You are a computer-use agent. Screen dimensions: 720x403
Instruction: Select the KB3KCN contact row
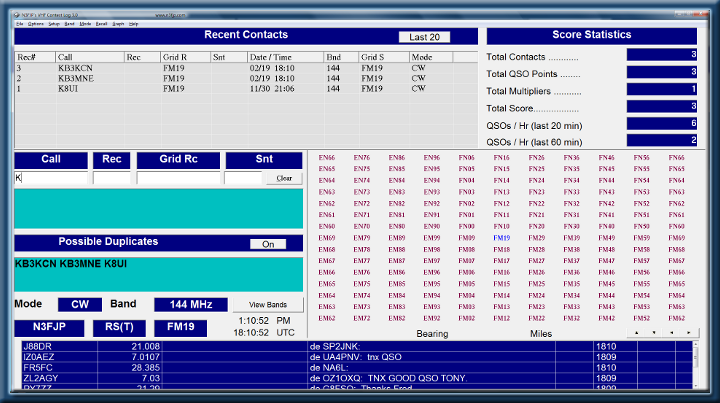click(246, 68)
